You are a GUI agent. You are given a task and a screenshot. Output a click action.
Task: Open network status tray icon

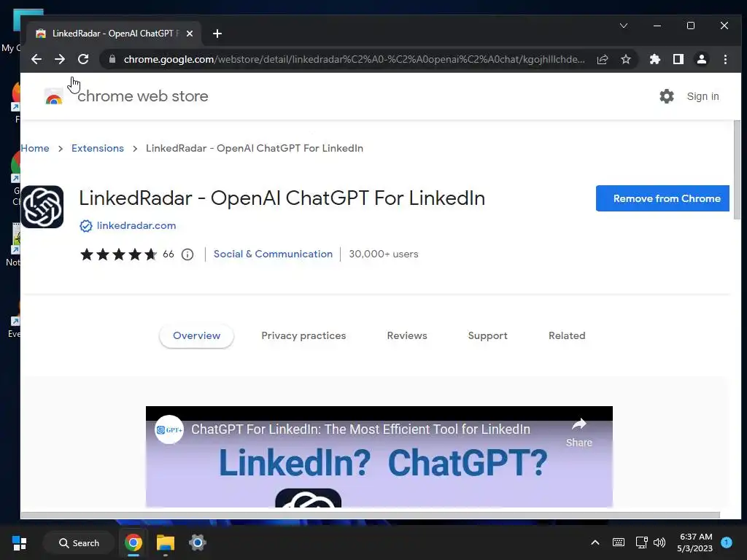(641, 542)
